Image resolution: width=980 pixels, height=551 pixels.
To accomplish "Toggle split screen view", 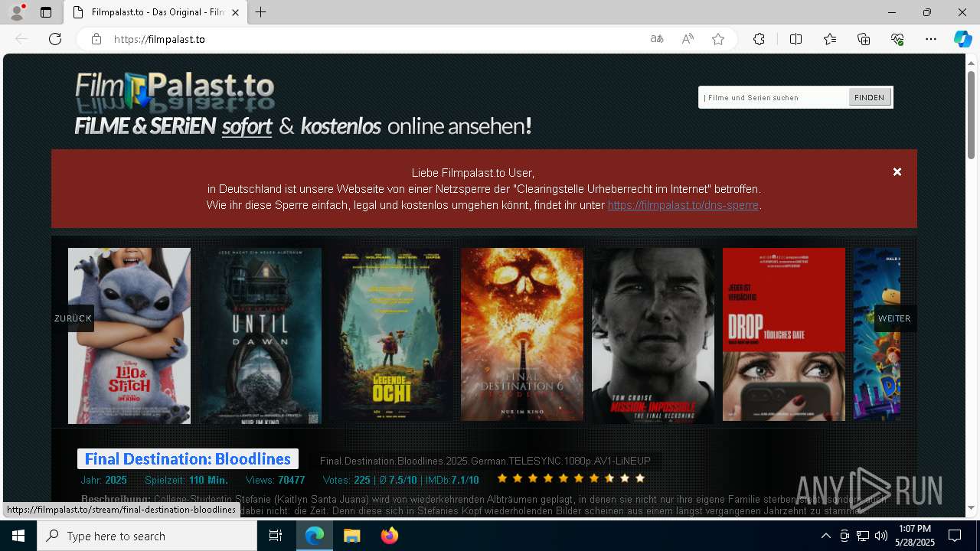I will 795,39.
